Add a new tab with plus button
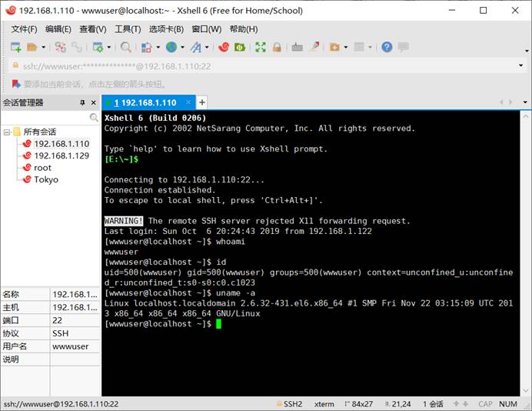This screenshot has width=532, height=411. [x=202, y=102]
